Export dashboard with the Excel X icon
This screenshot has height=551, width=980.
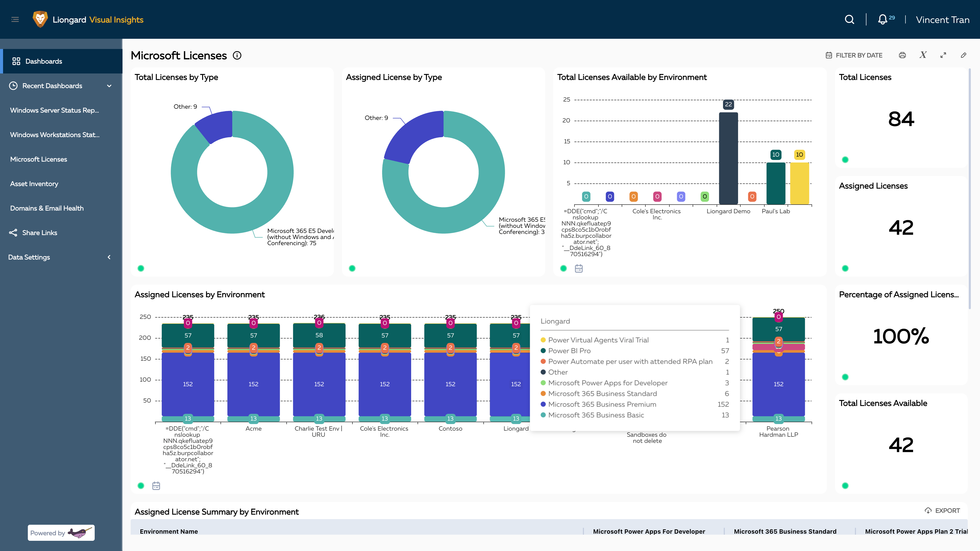(x=923, y=55)
